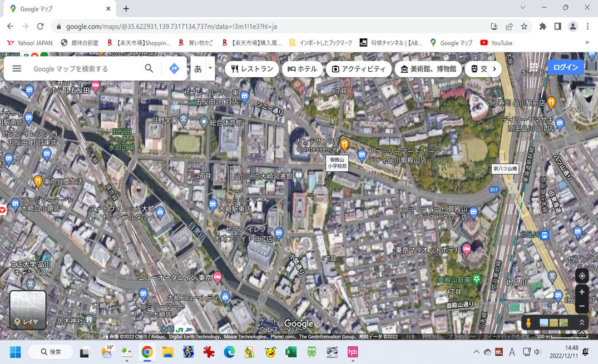Screen dimensions: 598x364
Task: Bookmark this page with the star icon
Action: (x=524, y=26)
